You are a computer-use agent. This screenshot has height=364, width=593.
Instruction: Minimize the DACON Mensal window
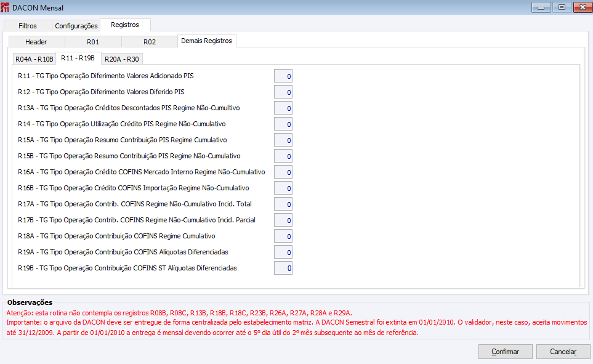tap(541, 7)
